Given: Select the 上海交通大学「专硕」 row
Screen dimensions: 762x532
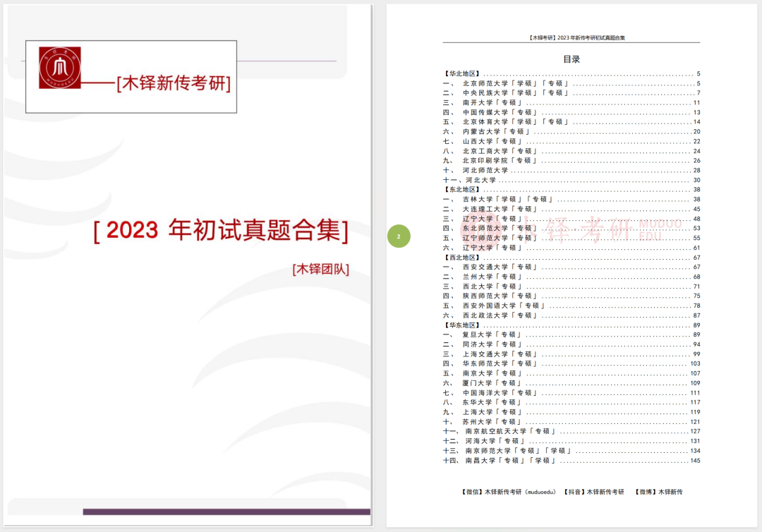Looking at the screenshot, I should coord(571,353).
